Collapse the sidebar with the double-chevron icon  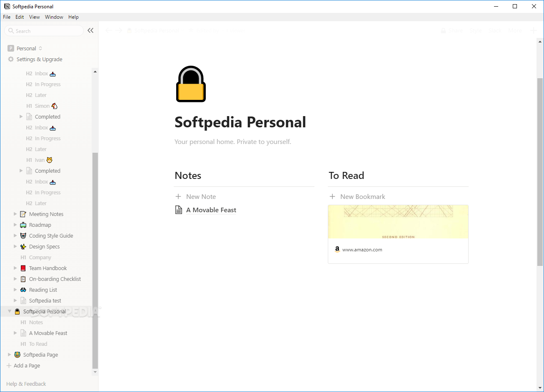[x=90, y=30]
